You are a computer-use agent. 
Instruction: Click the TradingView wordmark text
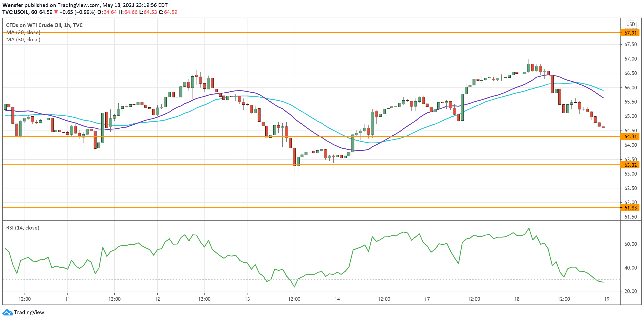pos(29,312)
